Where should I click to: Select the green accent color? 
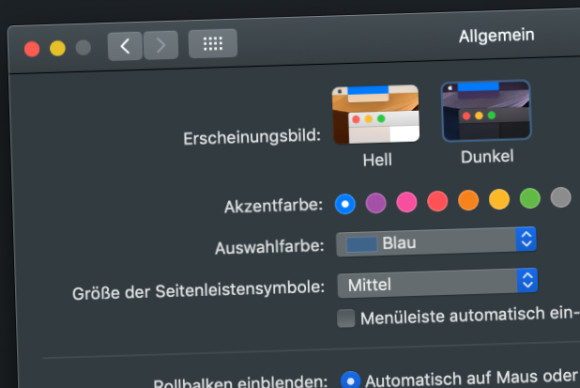click(530, 199)
